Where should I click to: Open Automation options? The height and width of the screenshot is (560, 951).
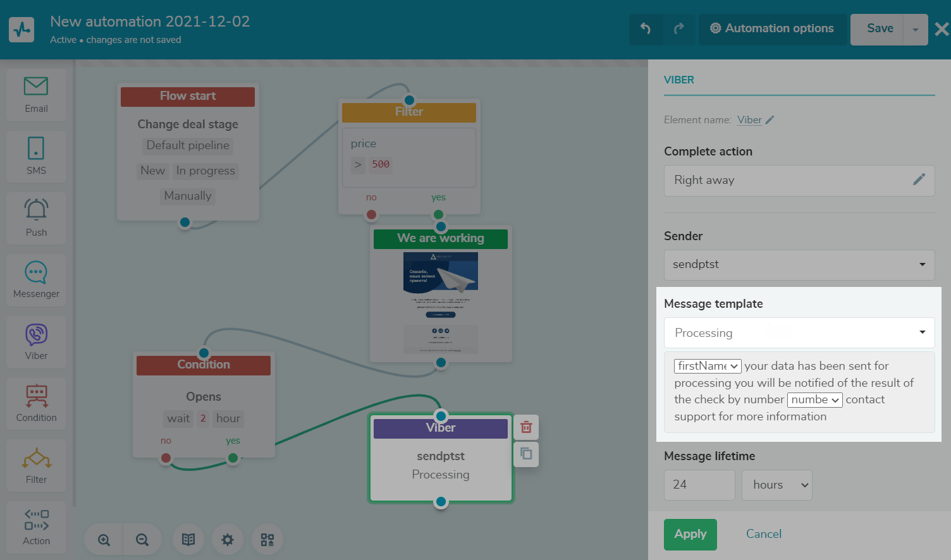[x=772, y=29]
